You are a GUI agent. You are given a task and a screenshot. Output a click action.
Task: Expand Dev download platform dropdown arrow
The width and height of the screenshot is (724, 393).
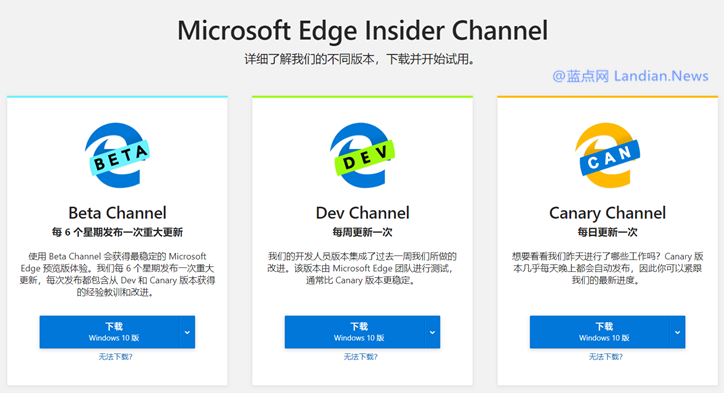(x=432, y=332)
